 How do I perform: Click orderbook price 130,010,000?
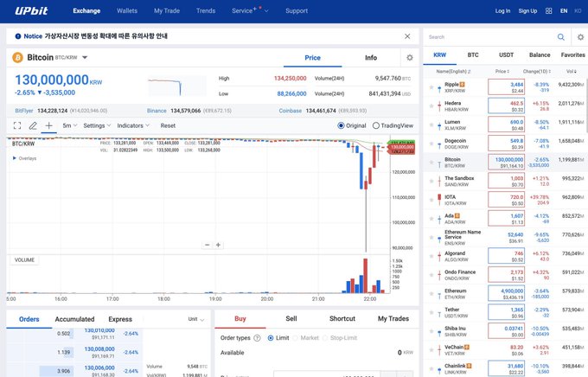click(99, 330)
